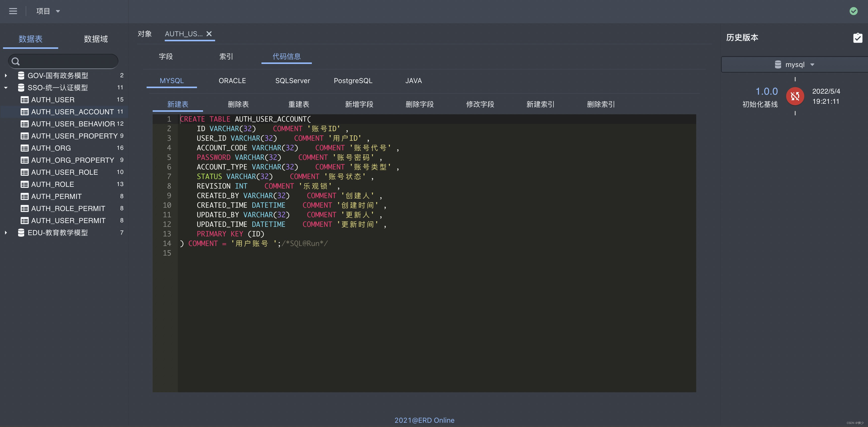Click the 2021@ERD Online footer link
Viewport: 868px width, 427px height.
click(x=424, y=420)
